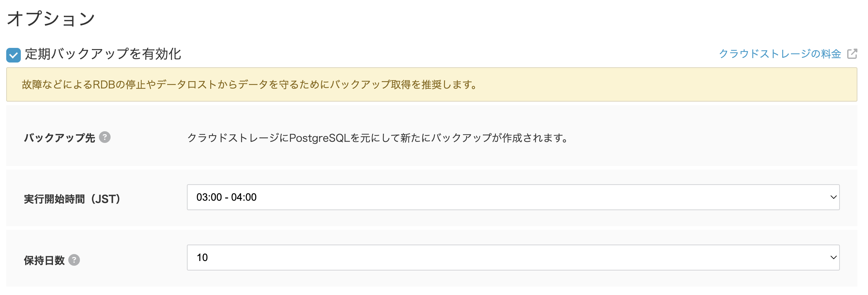Click the chevron arrow of the retention days dropdown
The width and height of the screenshot is (868, 295).
point(833,258)
